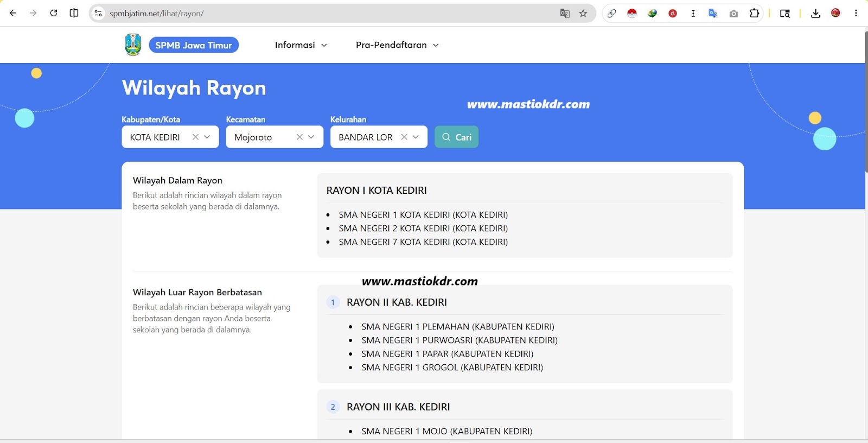Expand the Kabupaten/Kota dropdown arrow
The width and height of the screenshot is (868, 443).
pyautogui.click(x=207, y=137)
